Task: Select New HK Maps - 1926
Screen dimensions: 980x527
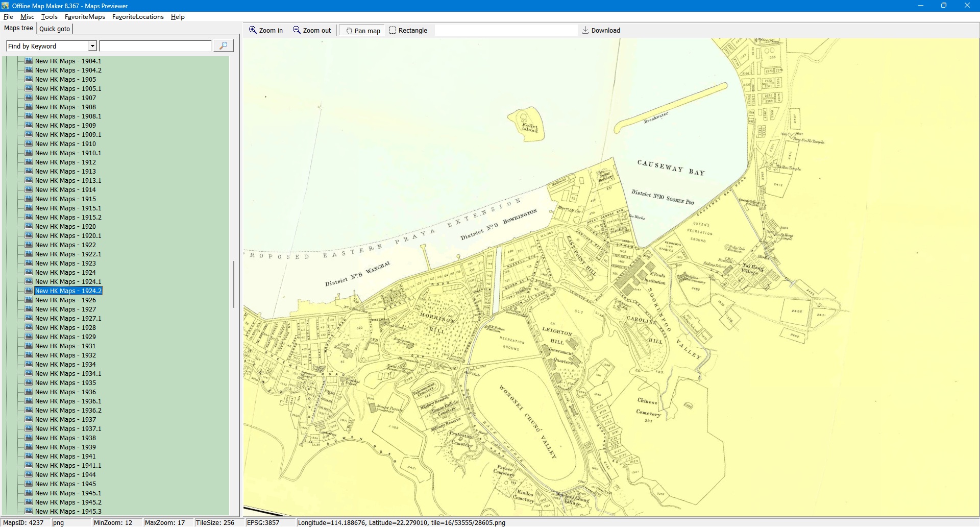Action: pos(65,300)
